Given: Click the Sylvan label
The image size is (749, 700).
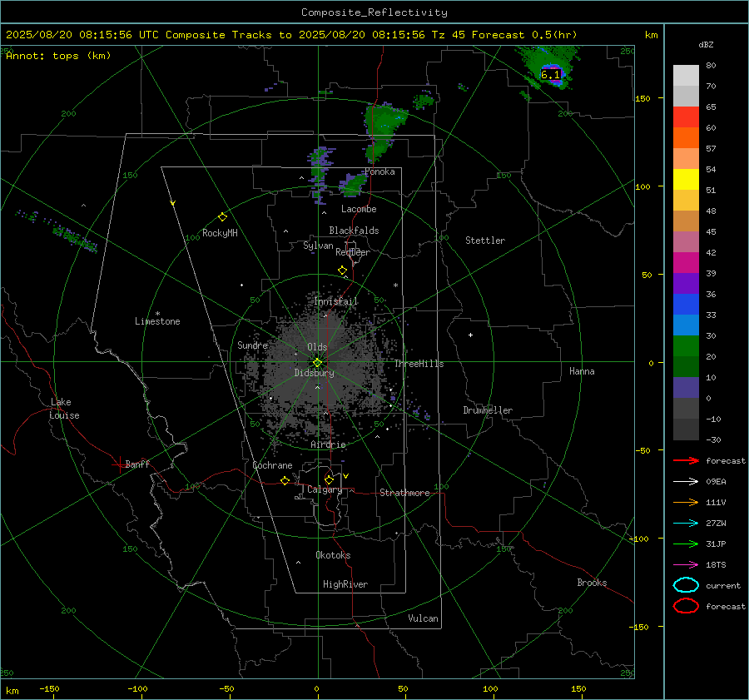Looking at the screenshot, I should tap(318, 246).
